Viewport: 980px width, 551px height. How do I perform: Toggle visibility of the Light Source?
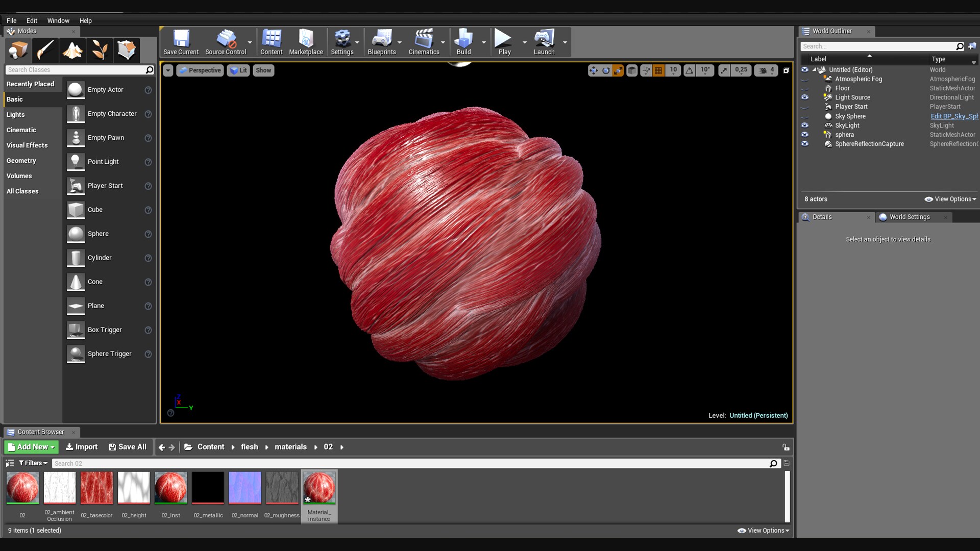[805, 97]
